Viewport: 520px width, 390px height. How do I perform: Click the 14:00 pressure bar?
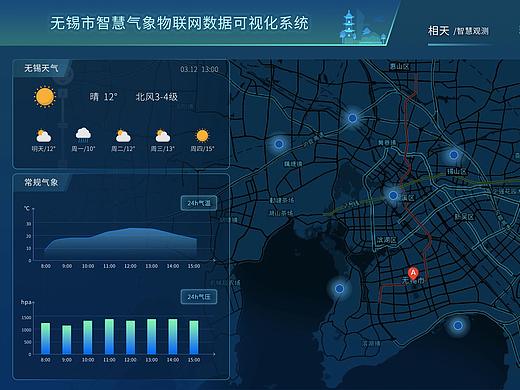(173, 336)
